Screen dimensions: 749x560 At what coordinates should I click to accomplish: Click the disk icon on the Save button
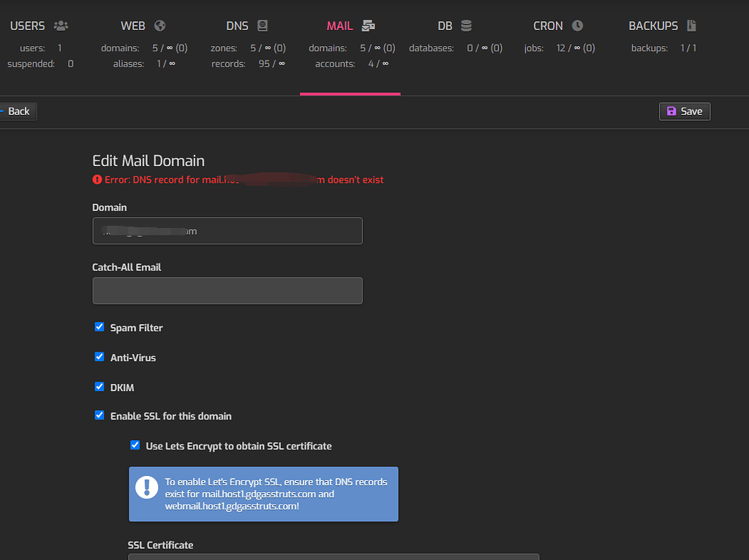click(x=673, y=111)
